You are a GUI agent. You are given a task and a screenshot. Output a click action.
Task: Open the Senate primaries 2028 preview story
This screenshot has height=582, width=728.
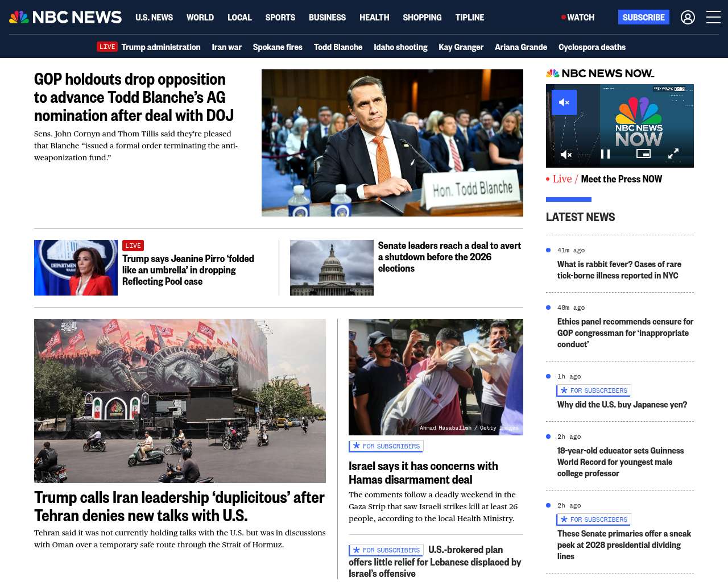[624, 545]
